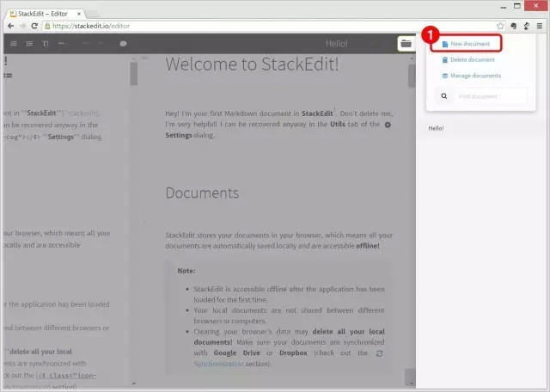The width and height of the screenshot is (550, 392).
Task: Click the bold Utils text in preview
Action: pyautogui.click(x=338, y=125)
